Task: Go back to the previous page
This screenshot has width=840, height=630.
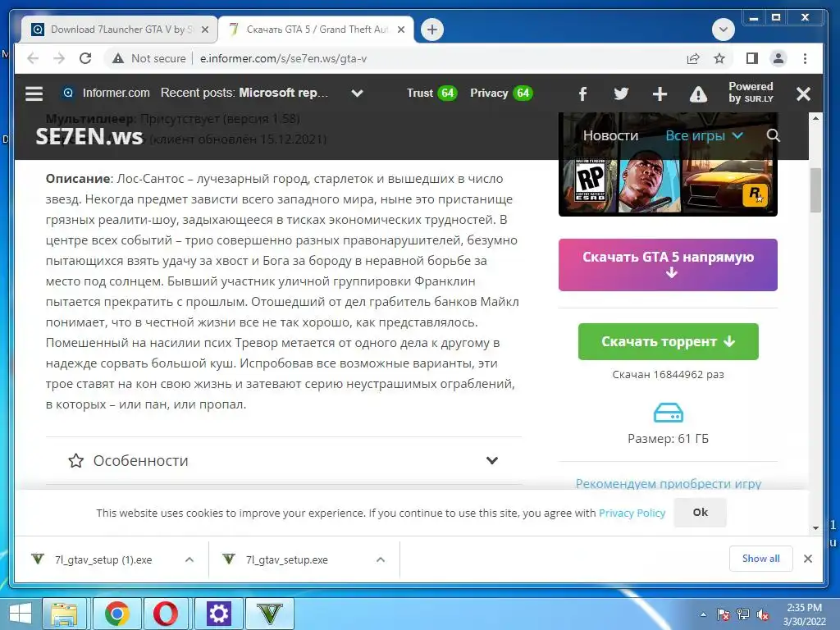Action: [33, 58]
